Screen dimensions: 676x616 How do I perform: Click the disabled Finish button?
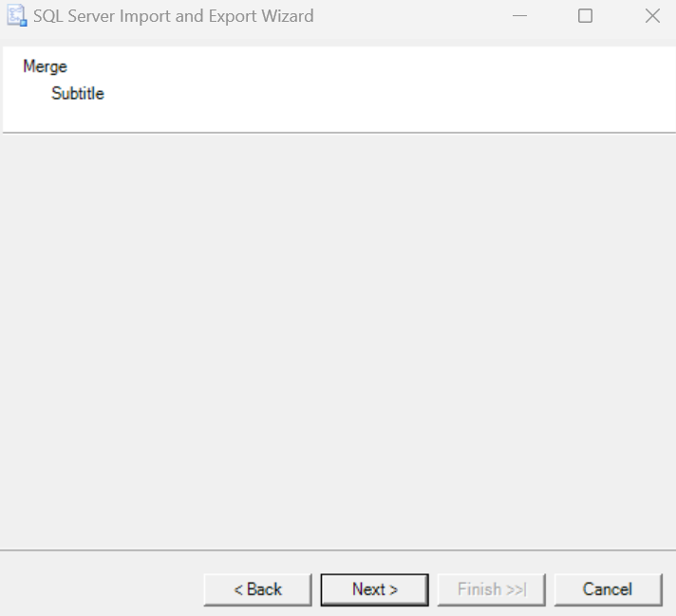click(x=491, y=589)
